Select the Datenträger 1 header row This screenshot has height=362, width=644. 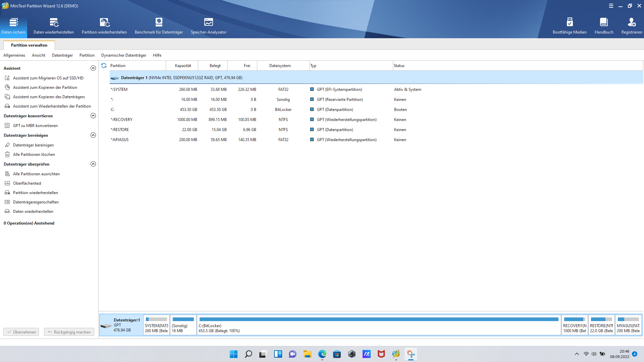tap(376, 77)
